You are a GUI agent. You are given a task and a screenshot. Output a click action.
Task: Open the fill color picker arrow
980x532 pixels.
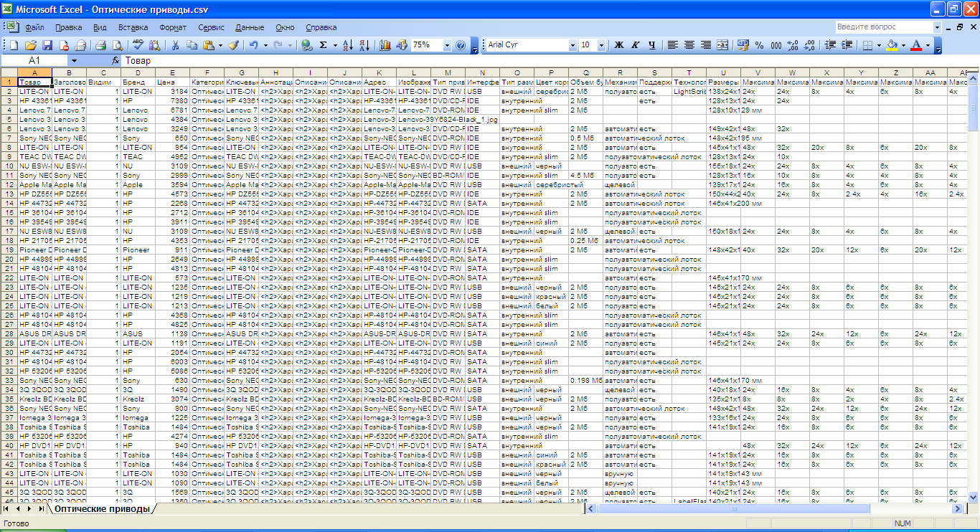coord(903,45)
